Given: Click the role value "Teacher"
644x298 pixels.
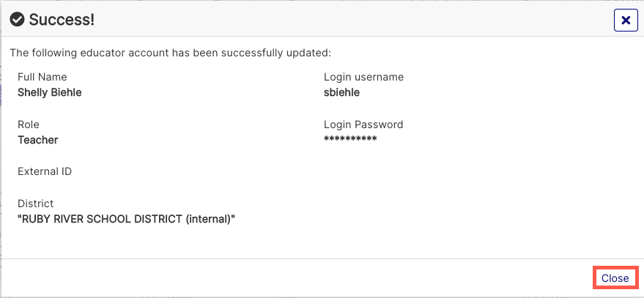Looking at the screenshot, I should coord(37,140).
